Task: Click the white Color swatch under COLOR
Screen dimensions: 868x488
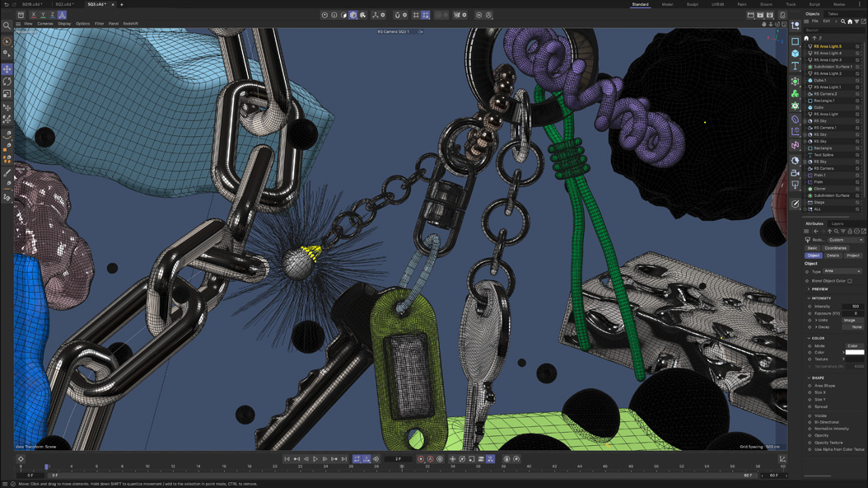Action: 854,352
